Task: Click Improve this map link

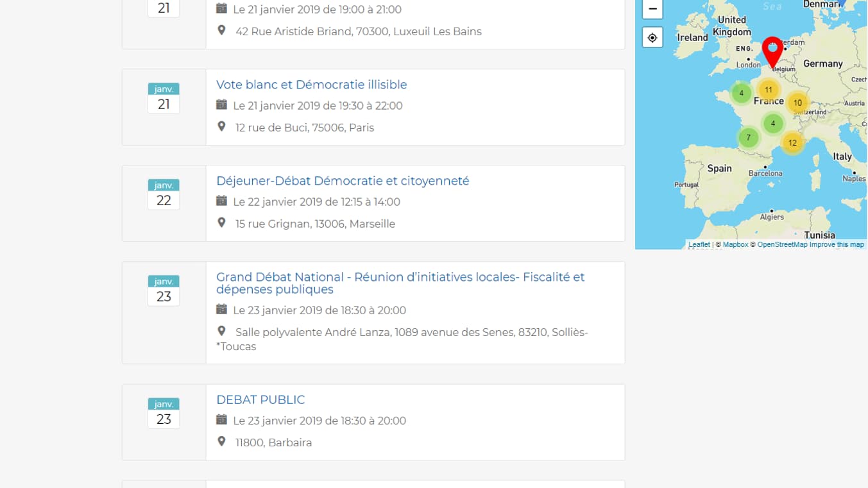Action: (x=837, y=245)
